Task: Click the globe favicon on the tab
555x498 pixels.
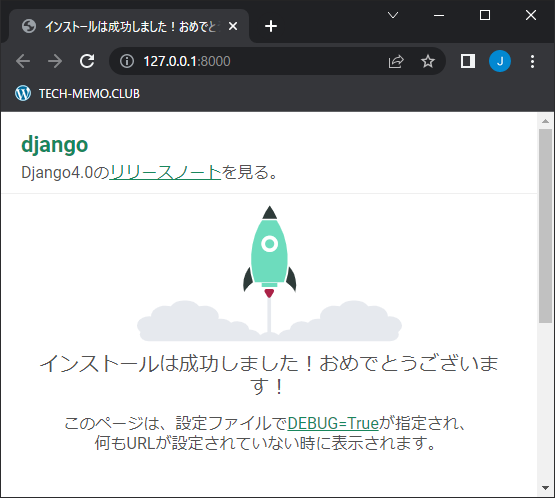Action: (29, 26)
